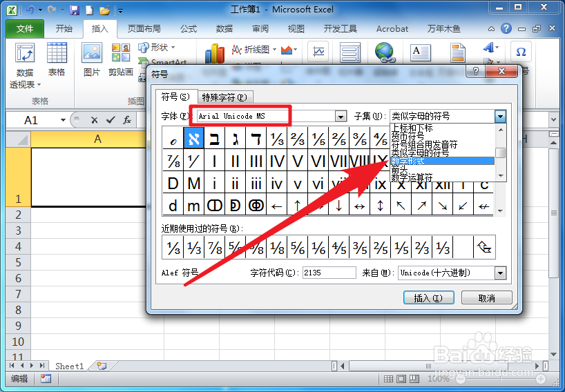Select 数字形式 in the subset list
The height and width of the screenshot is (392, 565).
click(442, 161)
